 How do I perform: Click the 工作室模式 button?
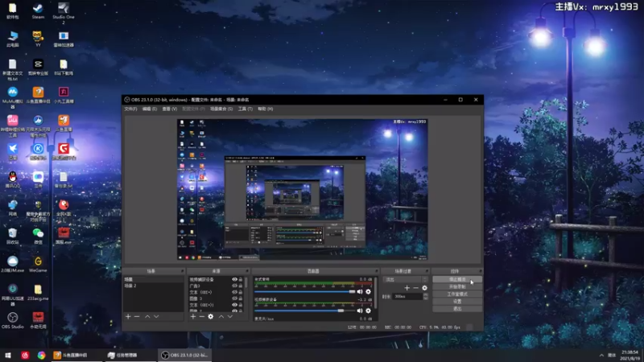coord(457,294)
